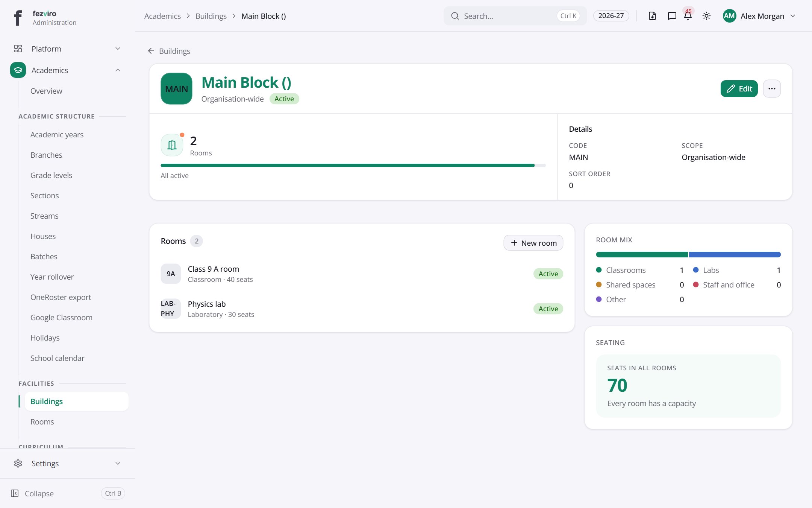Open the three-dots more options button
This screenshot has height=508, width=812.
772,89
